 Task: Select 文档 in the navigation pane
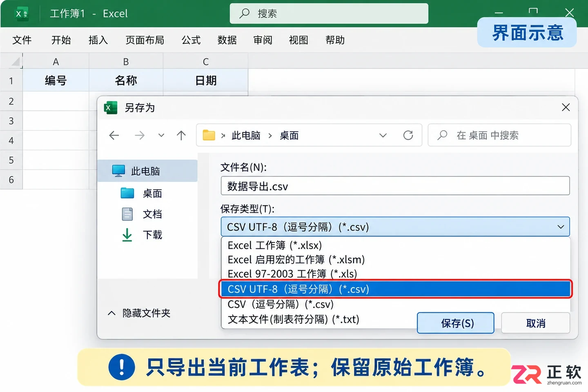(x=152, y=214)
